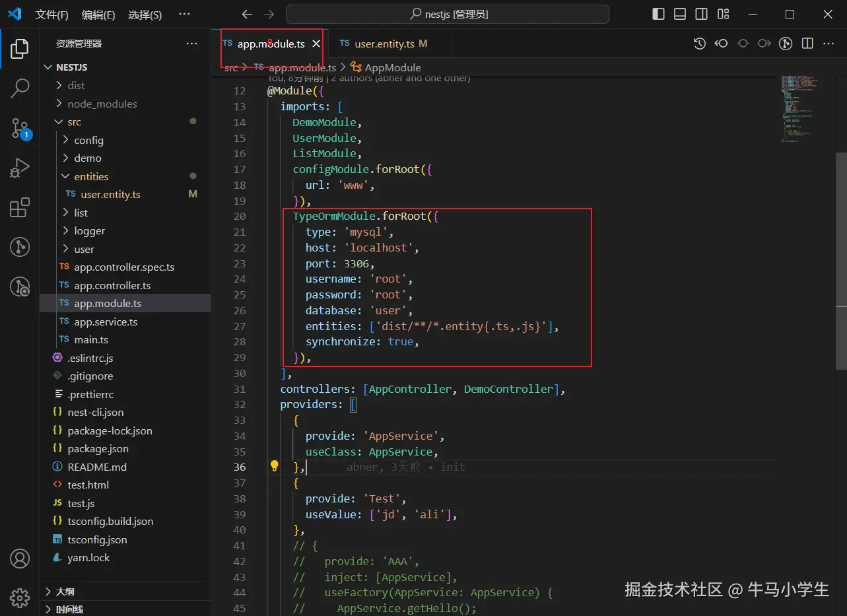Switch to the user.entity.ts tab

[x=384, y=44]
